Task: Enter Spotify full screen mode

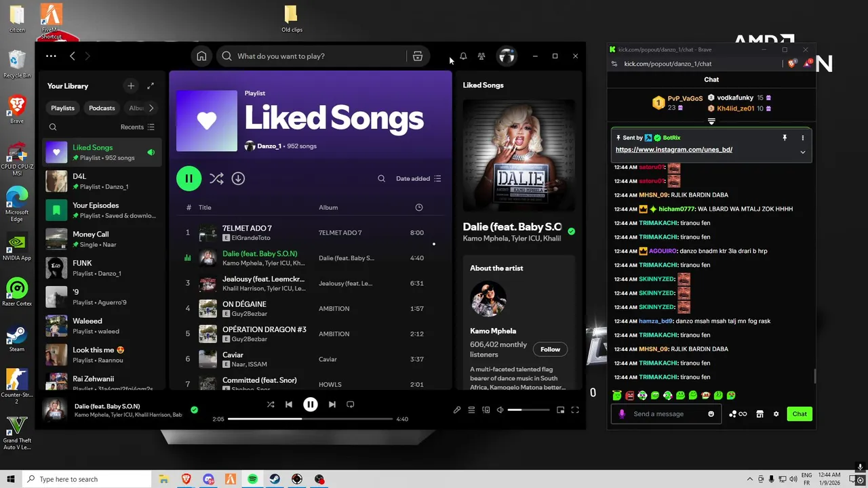Action: [575, 409]
